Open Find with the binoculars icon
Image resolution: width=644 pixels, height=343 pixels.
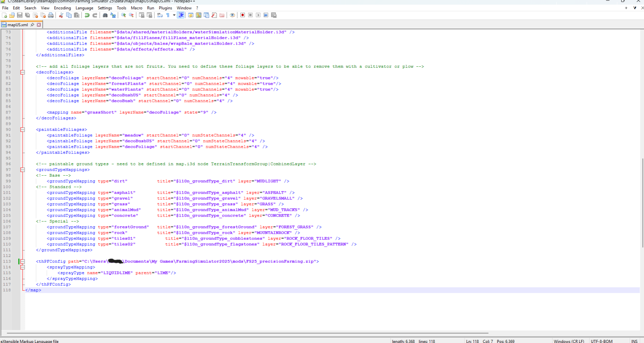coord(105,15)
